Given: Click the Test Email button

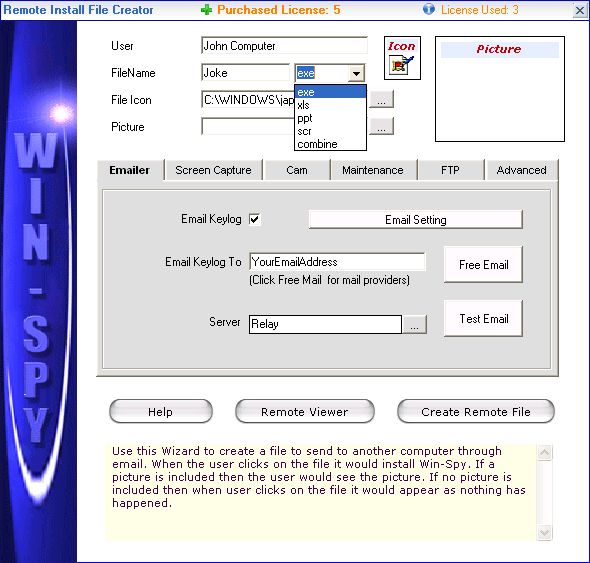Looking at the screenshot, I should pos(484,318).
